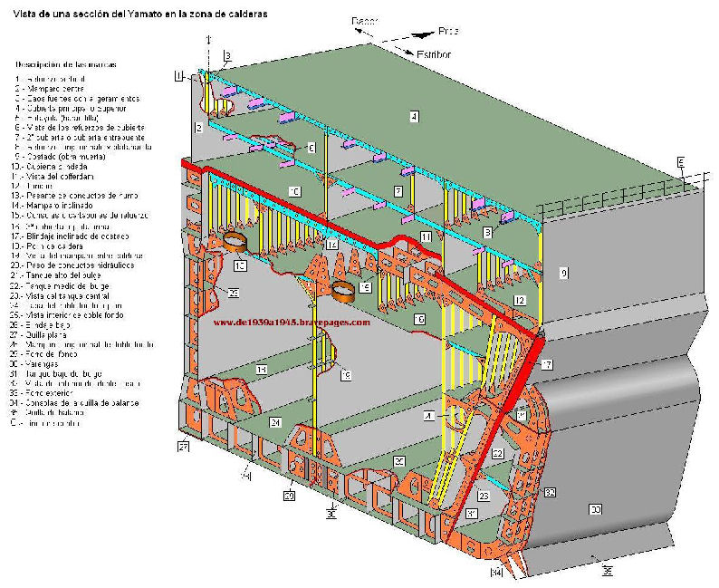719x588 pixels.
Task: Click the 'Babor' direction label
Action: 364,18
